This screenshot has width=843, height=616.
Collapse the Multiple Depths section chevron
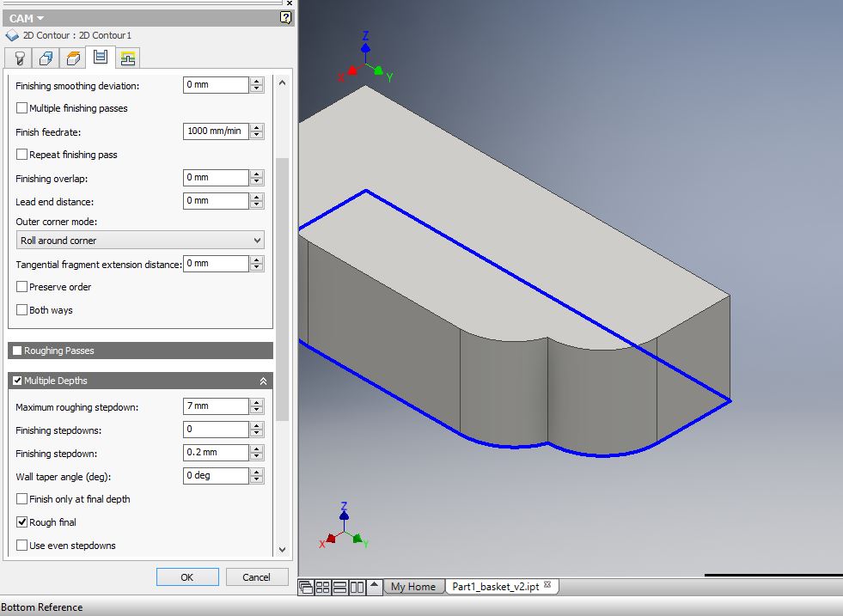click(x=264, y=381)
